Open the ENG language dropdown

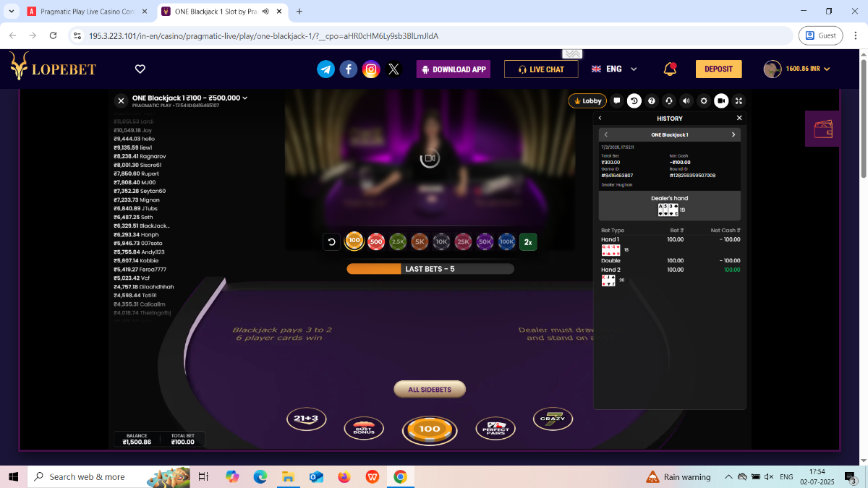click(615, 69)
